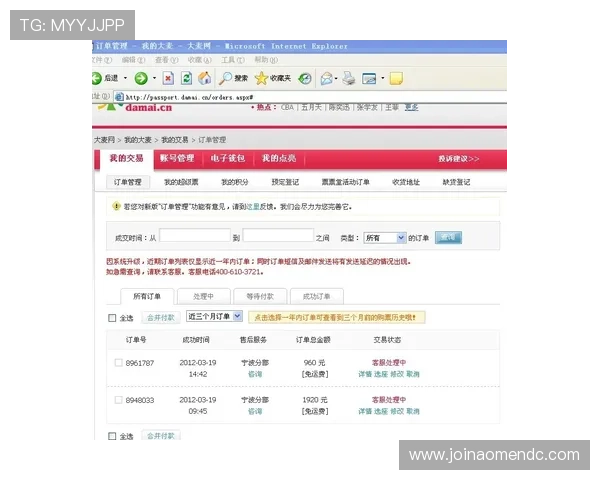The image size is (600, 480).
Task: Click 咨询 link for order 8961787
Action: pos(255,374)
